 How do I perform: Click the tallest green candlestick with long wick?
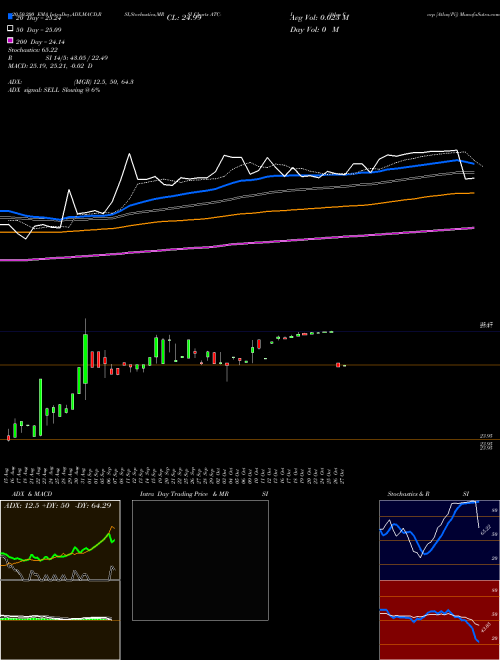pos(85,359)
